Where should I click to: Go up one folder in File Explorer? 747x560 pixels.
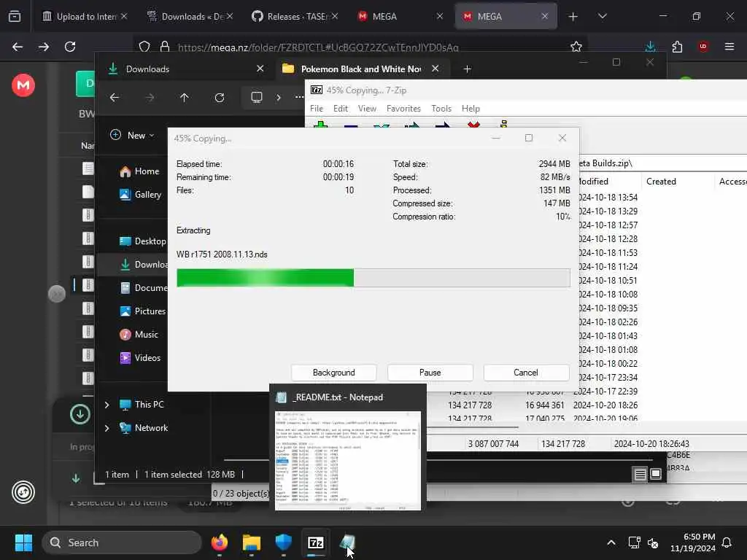click(185, 98)
